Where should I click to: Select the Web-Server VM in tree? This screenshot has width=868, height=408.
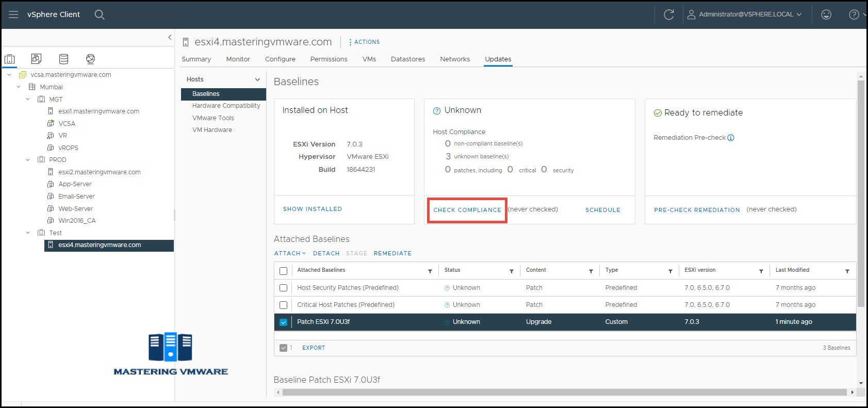[76, 209]
